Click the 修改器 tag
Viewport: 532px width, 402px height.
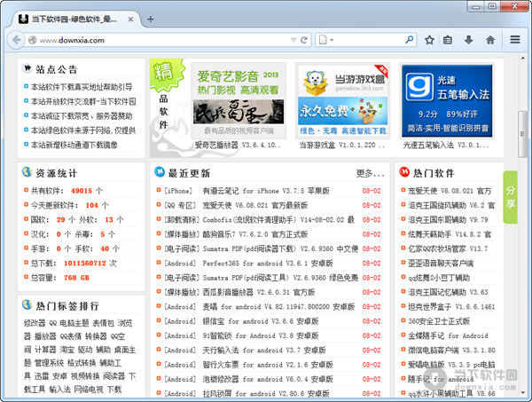coord(35,323)
